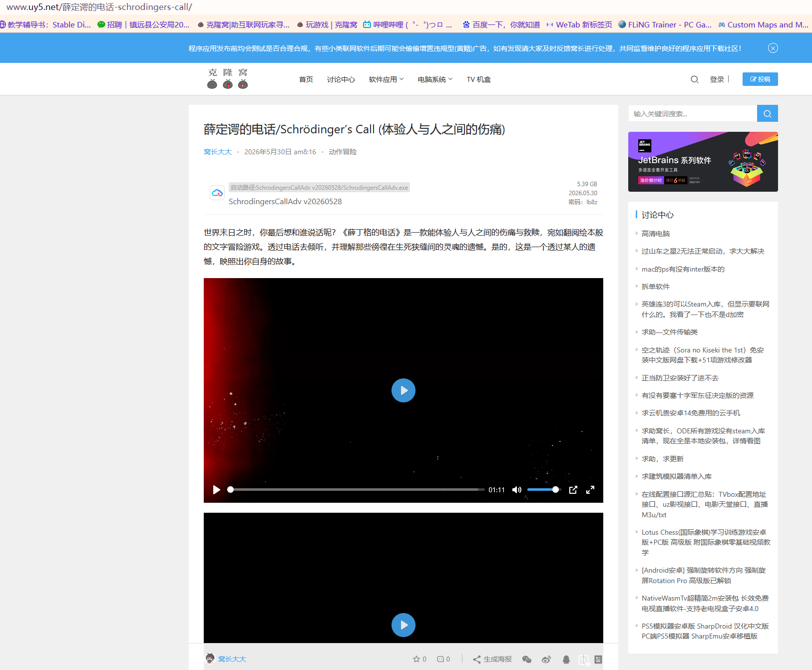Toggle fullscreen on the first video
Viewport: 812px width, 670px height.
590,490
